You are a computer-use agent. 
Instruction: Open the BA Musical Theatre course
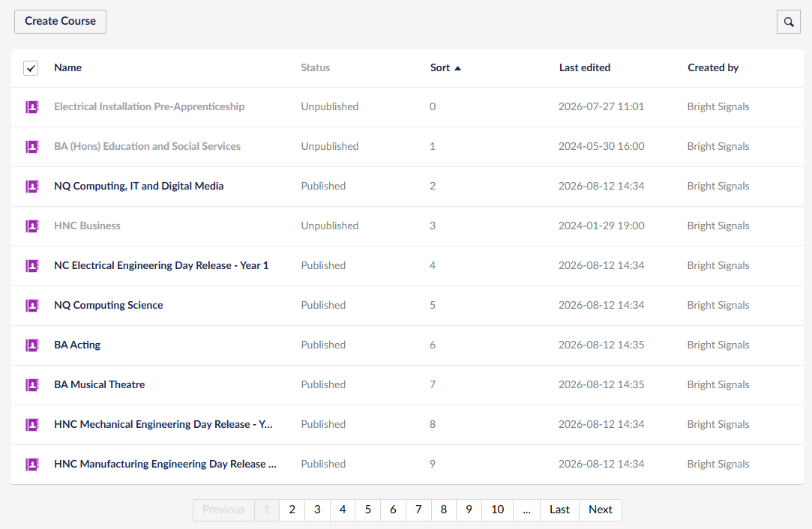(x=100, y=384)
